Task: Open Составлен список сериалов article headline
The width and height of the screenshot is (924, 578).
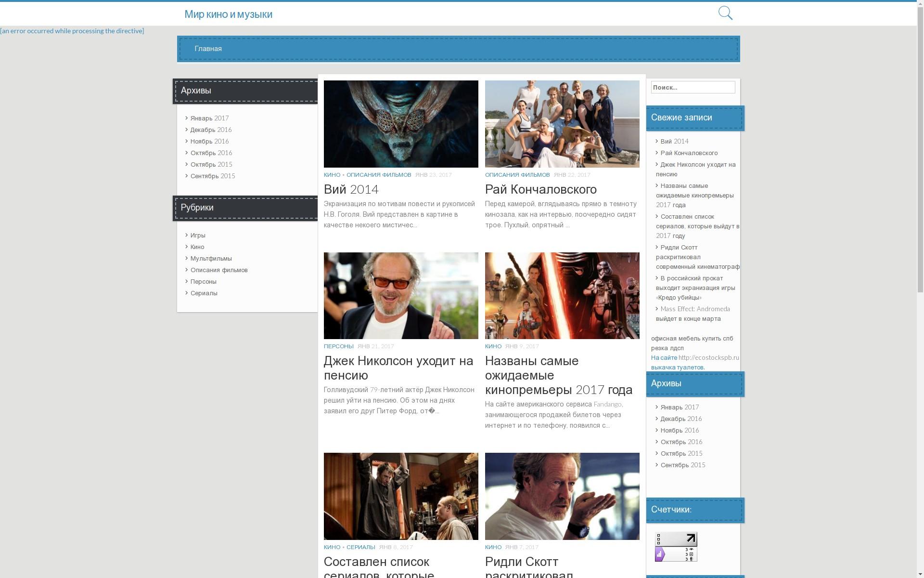Action: (379, 567)
